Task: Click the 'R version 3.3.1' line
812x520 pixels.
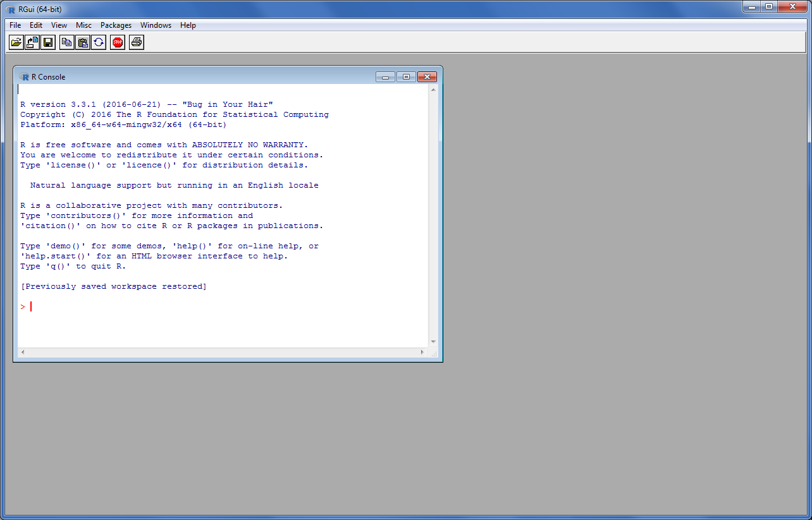Action: [147, 104]
